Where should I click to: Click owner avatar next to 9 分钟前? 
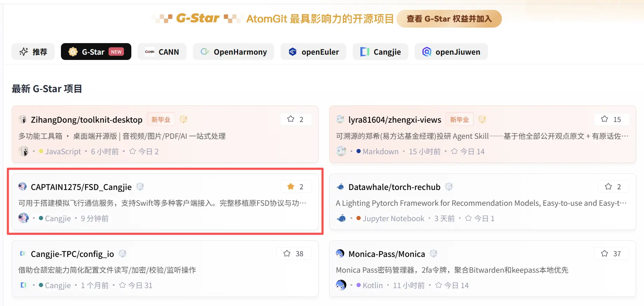(23, 218)
